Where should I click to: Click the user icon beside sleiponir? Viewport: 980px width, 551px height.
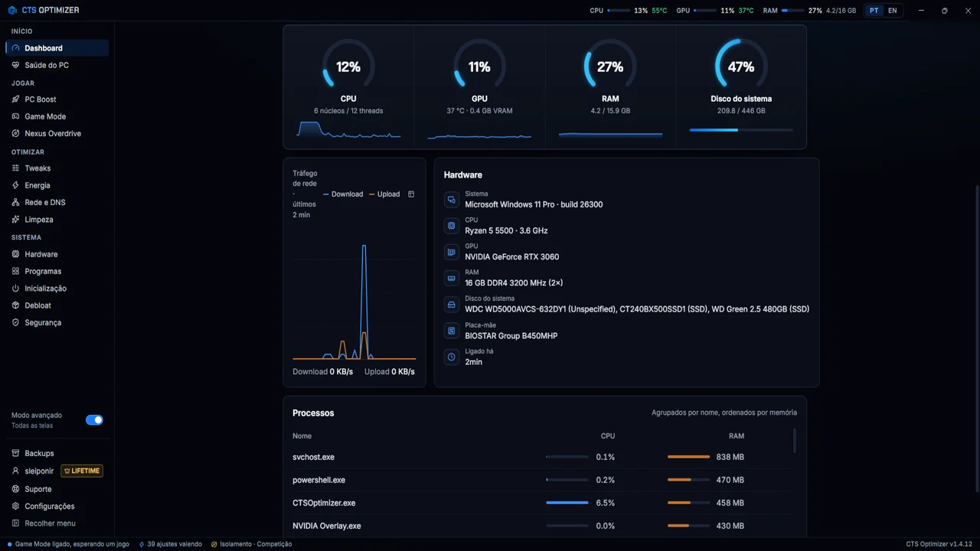click(x=16, y=471)
